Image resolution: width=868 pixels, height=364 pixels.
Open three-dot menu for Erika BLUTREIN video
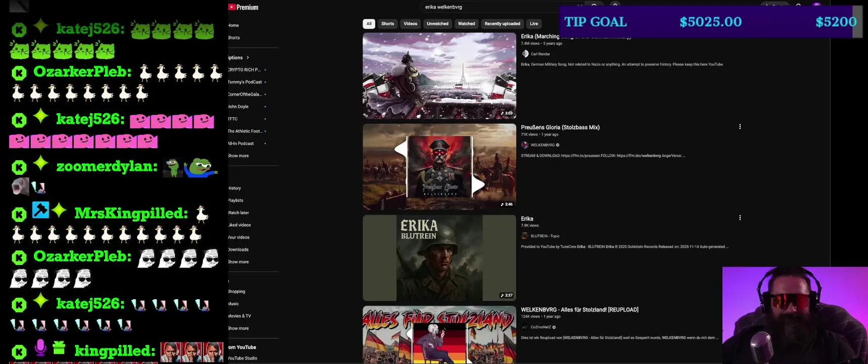click(740, 218)
